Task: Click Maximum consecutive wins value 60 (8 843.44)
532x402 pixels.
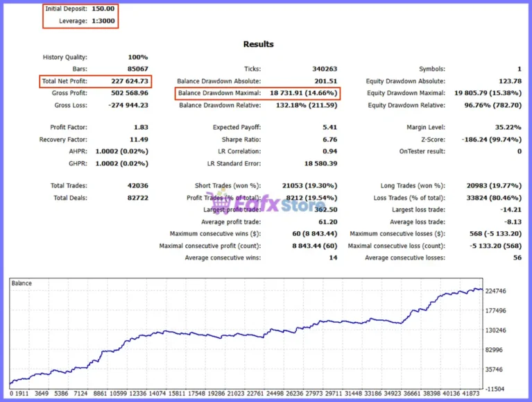Action: 314,234
